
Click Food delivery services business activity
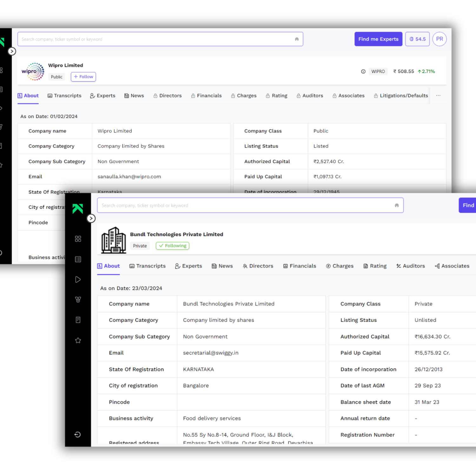click(212, 418)
